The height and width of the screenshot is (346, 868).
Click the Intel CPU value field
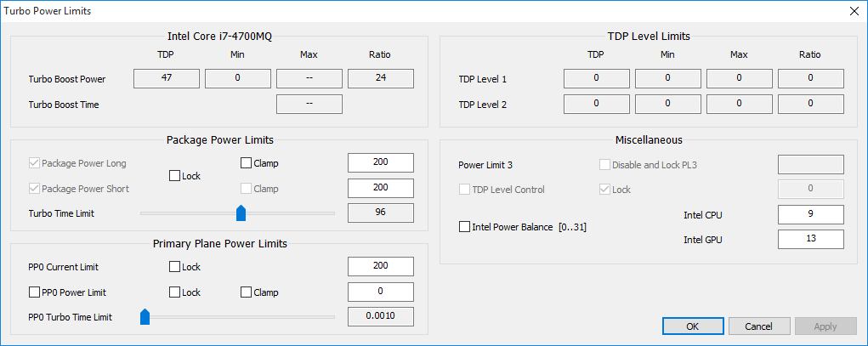[811, 214]
